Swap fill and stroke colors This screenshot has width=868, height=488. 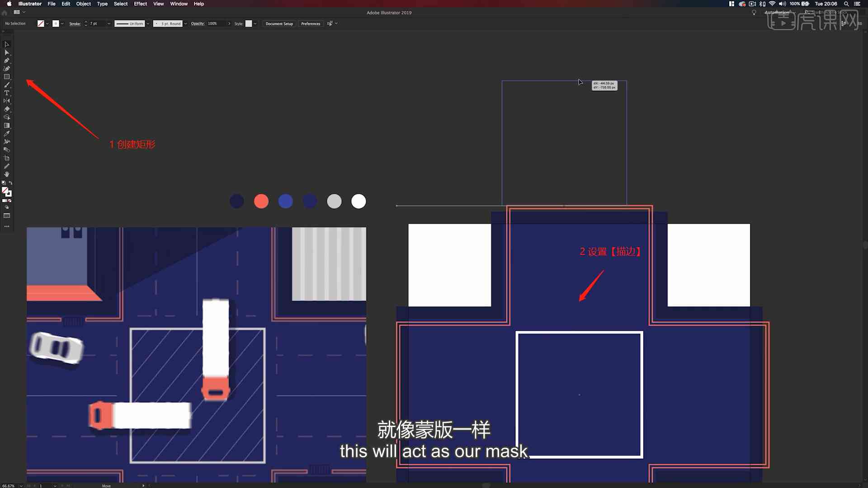click(x=10, y=183)
